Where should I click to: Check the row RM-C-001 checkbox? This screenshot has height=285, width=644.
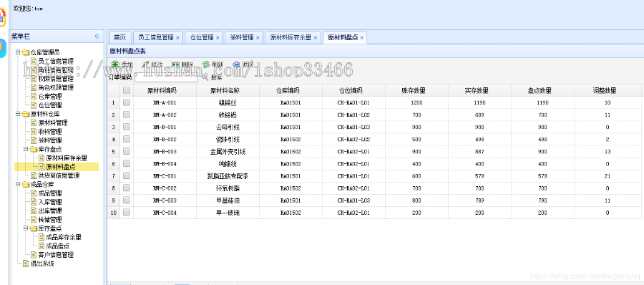(x=127, y=175)
